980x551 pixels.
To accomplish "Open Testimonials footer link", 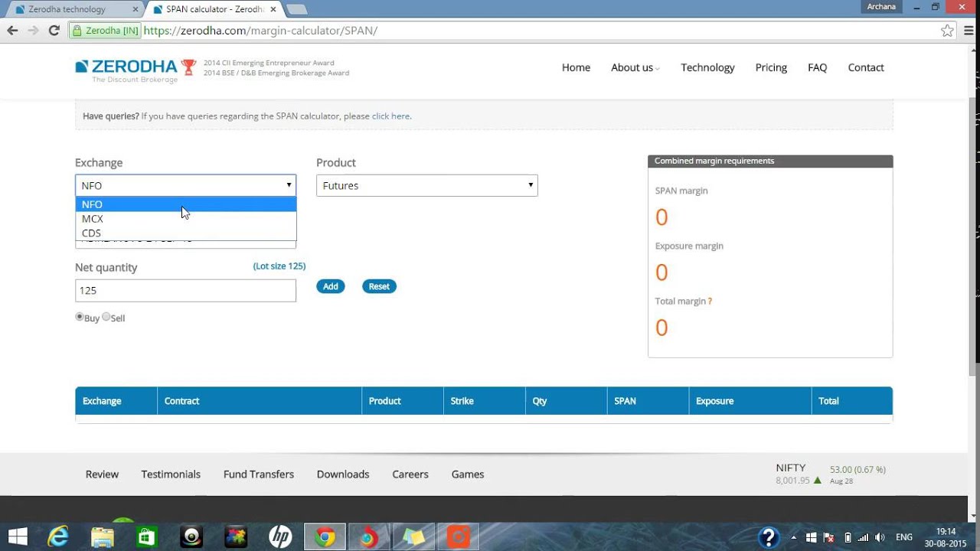I will click(x=171, y=474).
